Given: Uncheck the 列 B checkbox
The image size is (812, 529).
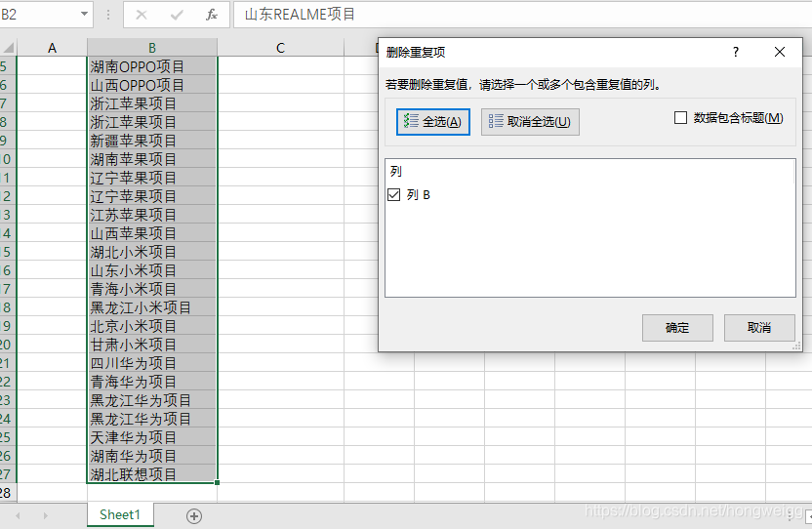Looking at the screenshot, I should [394, 195].
